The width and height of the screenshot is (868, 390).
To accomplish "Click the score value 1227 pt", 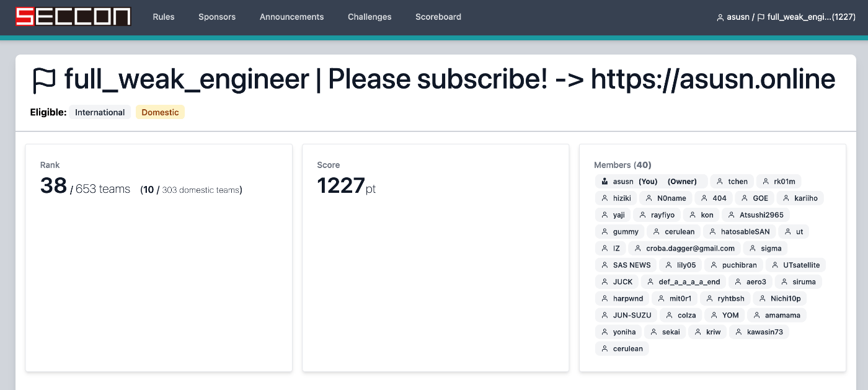I will (x=346, y=186).
